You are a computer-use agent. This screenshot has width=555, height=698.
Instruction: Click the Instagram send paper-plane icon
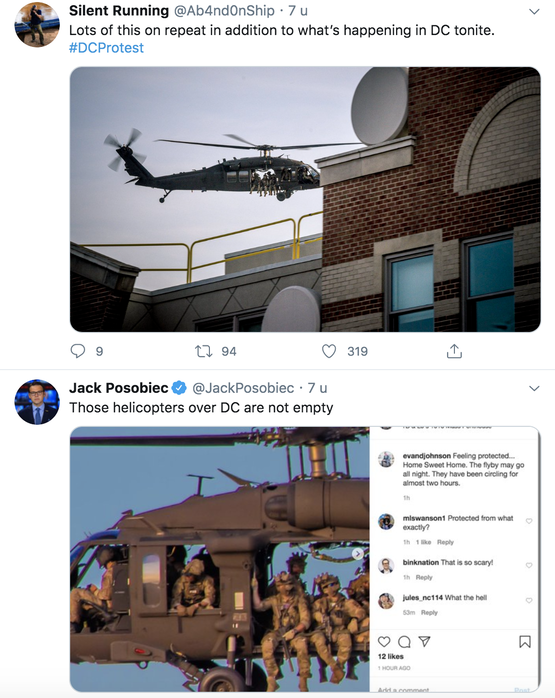(425, 641)
